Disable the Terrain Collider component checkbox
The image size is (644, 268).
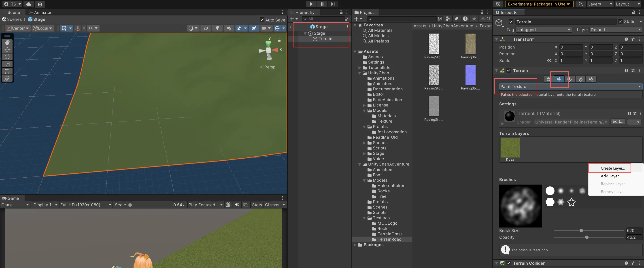click(x=509, y=263)
